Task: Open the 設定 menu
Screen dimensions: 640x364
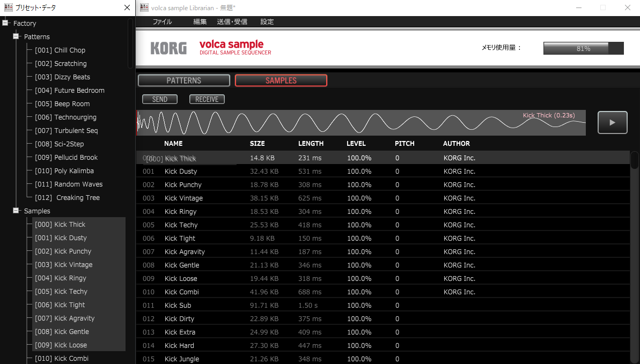Action: pyautogui.click(x=267, y=21)
